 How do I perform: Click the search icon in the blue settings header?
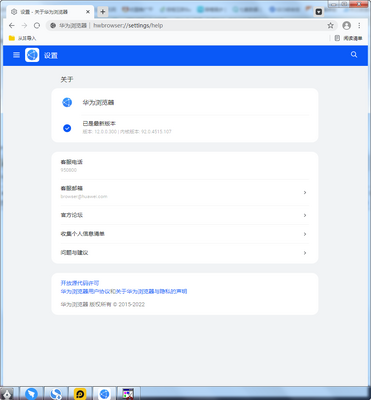(x=354, y=55)
